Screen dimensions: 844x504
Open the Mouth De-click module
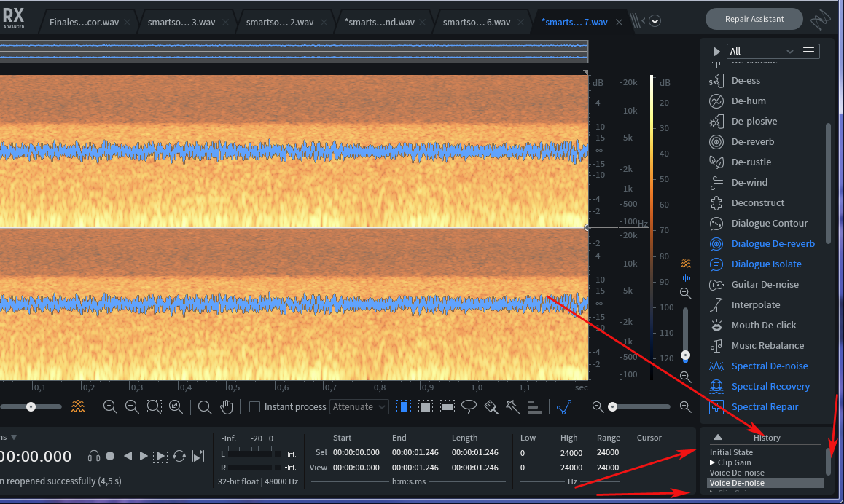tap(763, 326)
